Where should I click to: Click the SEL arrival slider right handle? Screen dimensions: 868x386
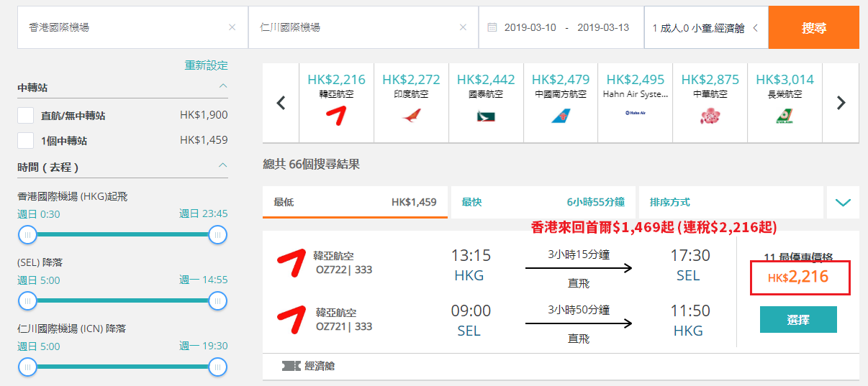[217, 301]
